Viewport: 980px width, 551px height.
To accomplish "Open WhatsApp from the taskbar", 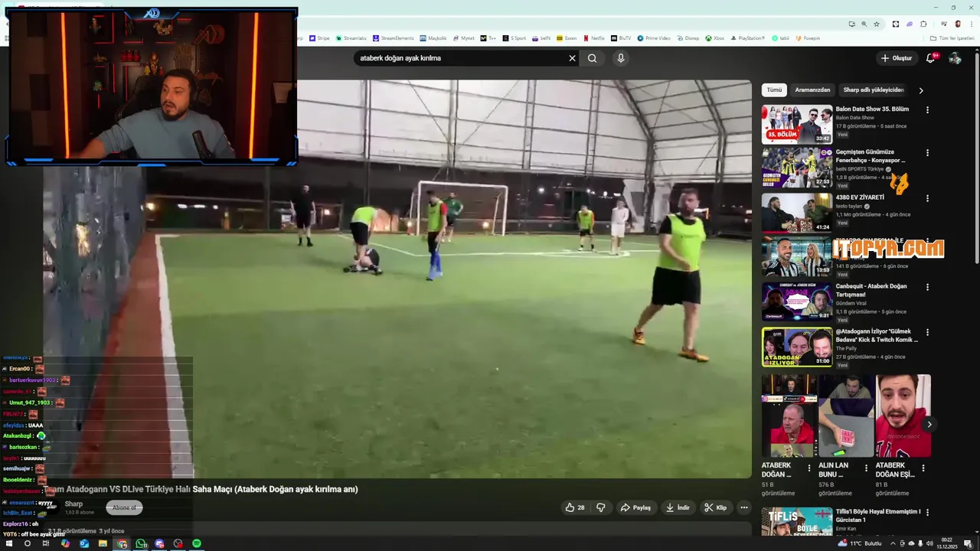I will (141, 543).
